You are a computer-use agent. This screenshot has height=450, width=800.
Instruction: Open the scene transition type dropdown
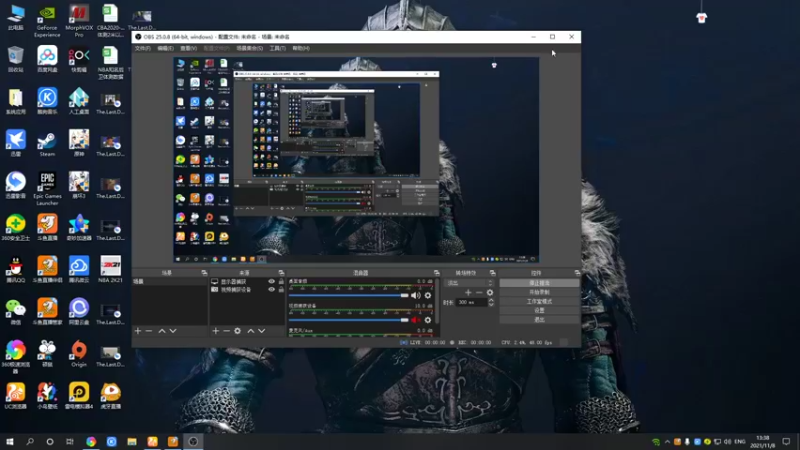[470, 283]
